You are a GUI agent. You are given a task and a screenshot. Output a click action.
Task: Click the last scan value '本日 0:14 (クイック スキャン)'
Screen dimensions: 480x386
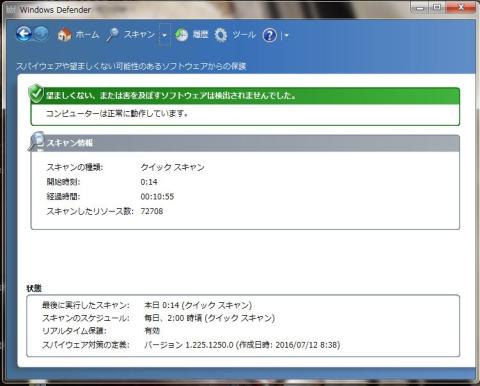(198, 305)
